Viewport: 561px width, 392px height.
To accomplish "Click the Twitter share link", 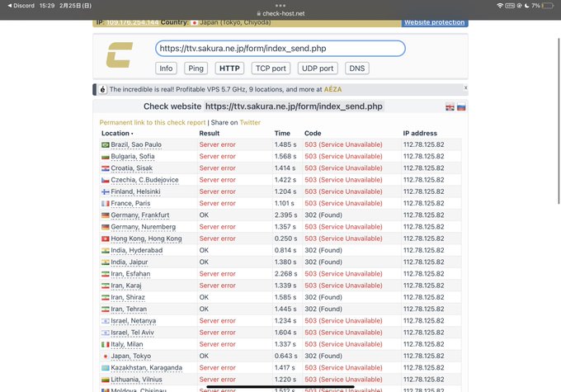I will coord(250,122).
